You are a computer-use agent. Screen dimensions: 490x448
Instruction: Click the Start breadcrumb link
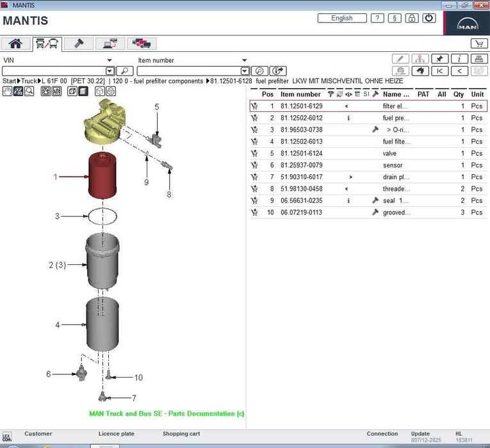(x=9, y=81)
